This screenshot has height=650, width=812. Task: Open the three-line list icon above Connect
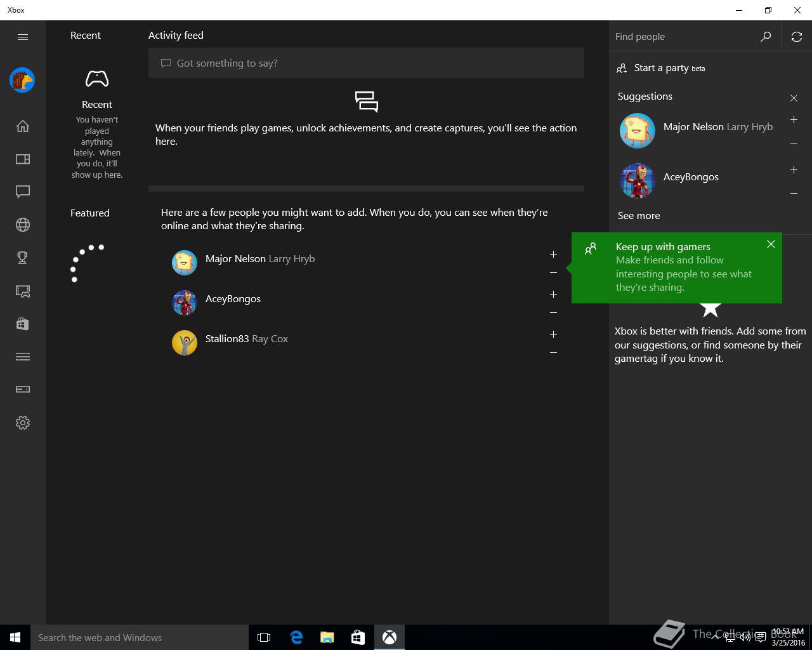coord(23,357)
